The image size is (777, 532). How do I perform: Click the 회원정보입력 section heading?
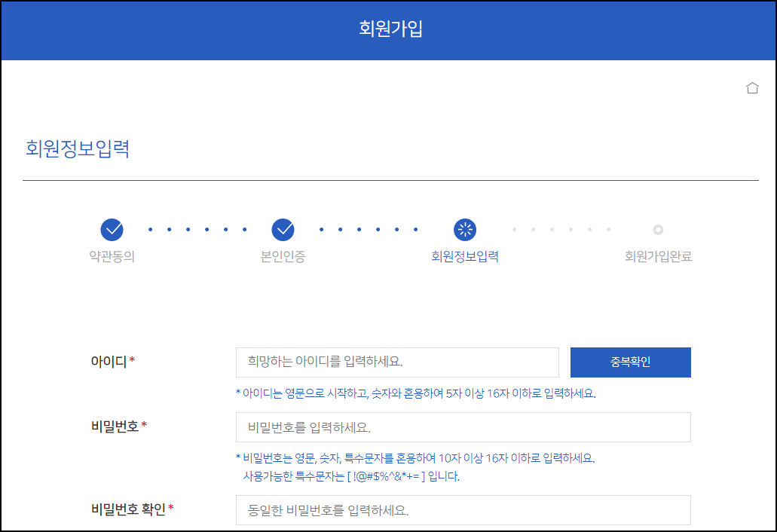[x=78, y=148]
